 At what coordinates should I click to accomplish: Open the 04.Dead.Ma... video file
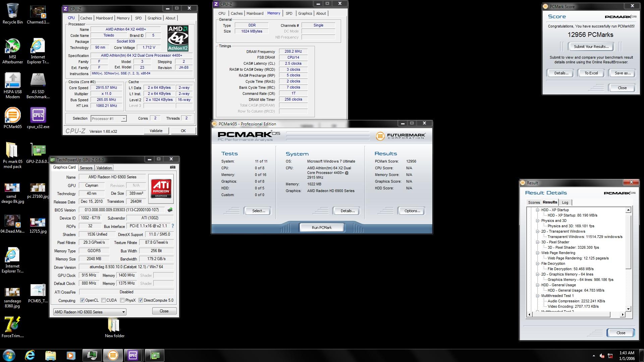[x=12, y=224]
